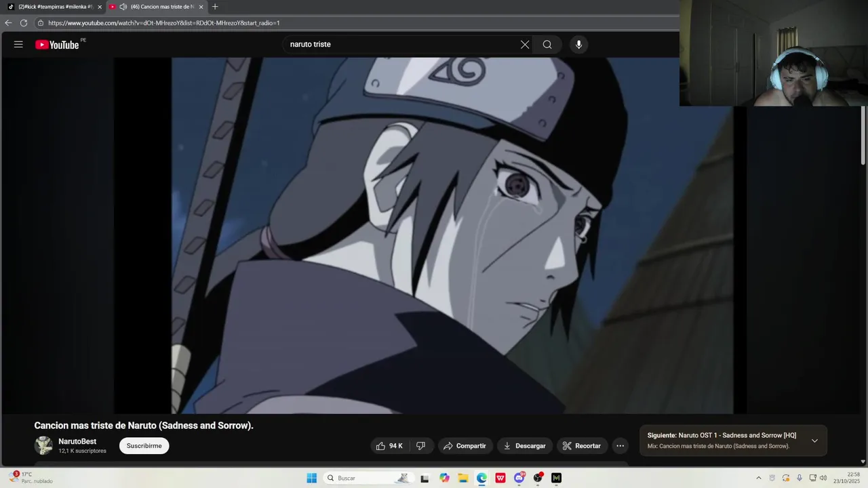The image size is (868, 488).
Task: Open weather widget showing 17°C
Action: pos(31,477)
